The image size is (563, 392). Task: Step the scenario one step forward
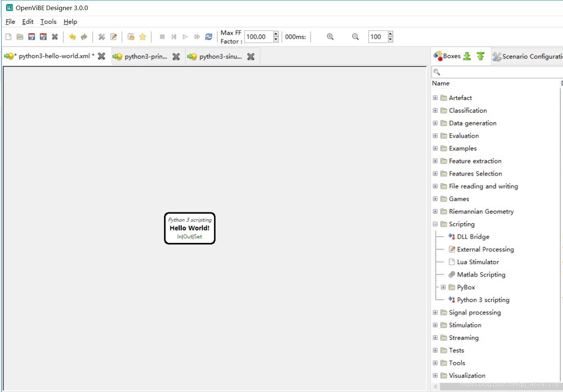(174, 37)
